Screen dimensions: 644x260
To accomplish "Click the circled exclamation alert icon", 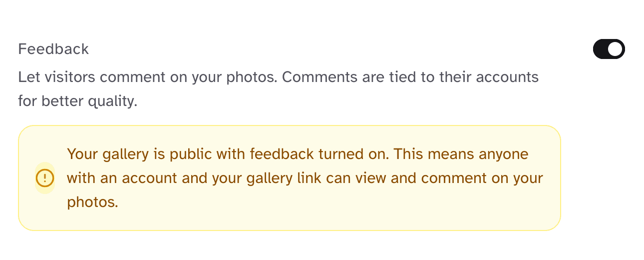I will tap(45, 177).
